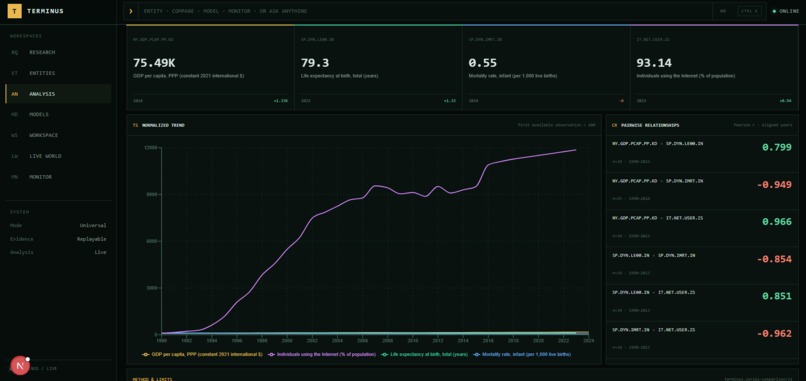
Task: Click 'Mortality rate, infant' card description
Action: 513,76
